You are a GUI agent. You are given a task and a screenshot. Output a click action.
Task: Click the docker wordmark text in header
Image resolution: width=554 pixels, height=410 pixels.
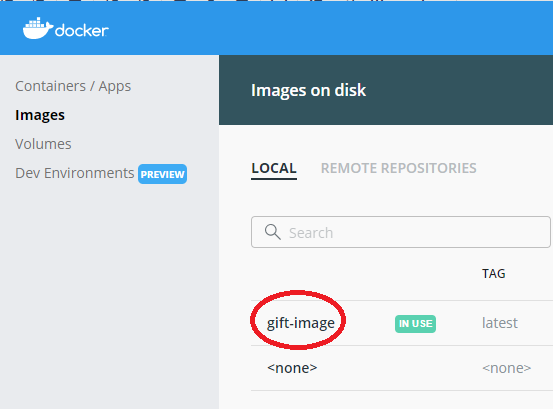coord(82,31)
